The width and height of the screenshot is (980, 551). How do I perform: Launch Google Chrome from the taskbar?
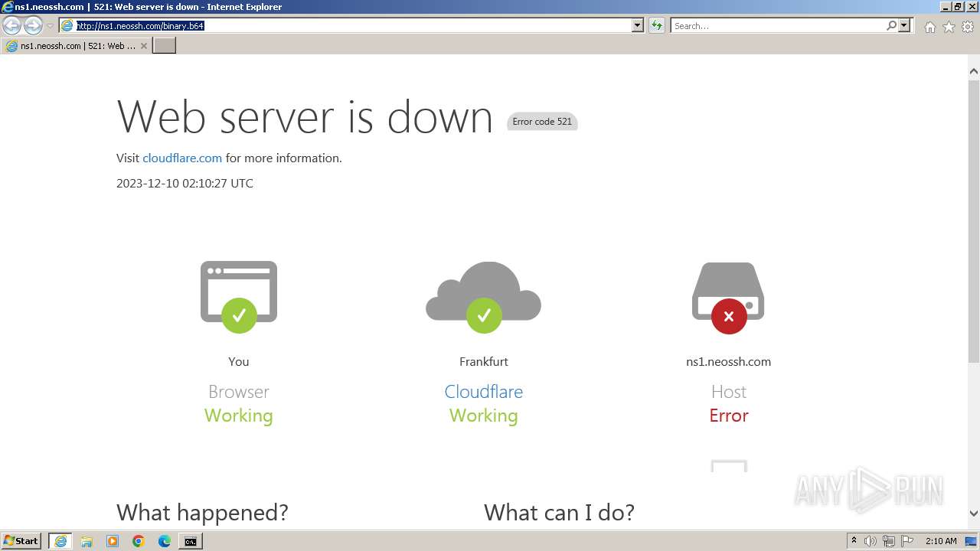139,541
